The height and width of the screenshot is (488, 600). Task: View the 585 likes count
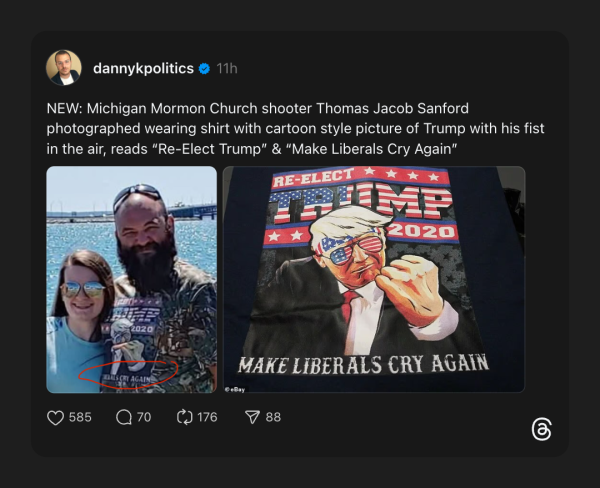pos(80,417)
